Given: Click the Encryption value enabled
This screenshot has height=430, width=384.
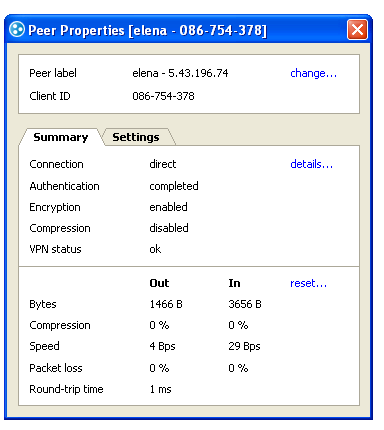Looking at the screenshot, I should tap(168, 207).
